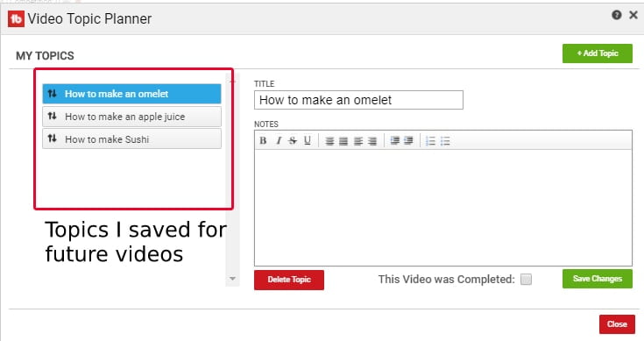Check the This Video was Completed box

pos(526,280)
